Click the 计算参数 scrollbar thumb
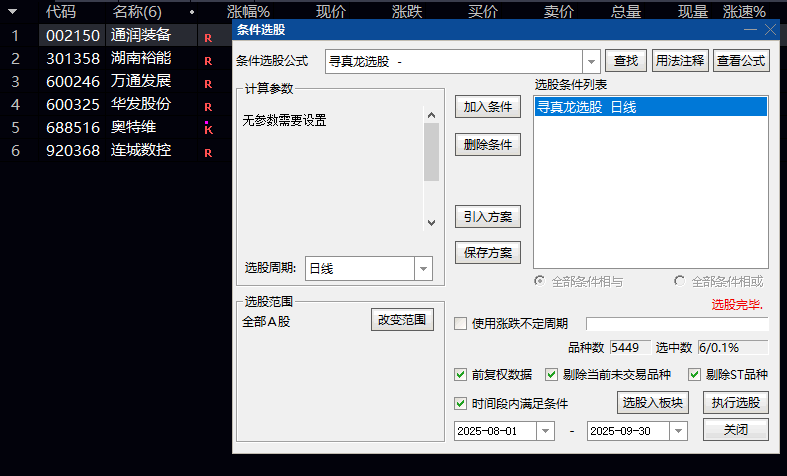787x476 pixels. coord(431,152)
